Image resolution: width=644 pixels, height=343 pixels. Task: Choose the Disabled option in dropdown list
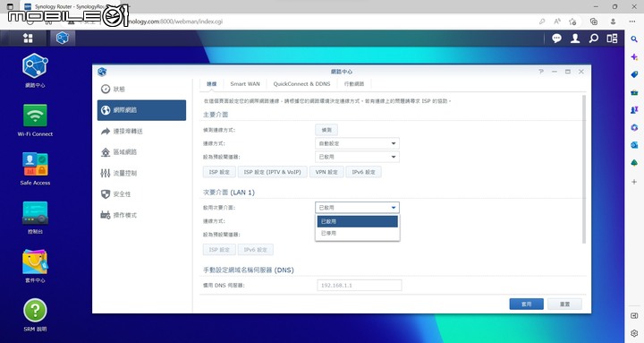point(357,233)
